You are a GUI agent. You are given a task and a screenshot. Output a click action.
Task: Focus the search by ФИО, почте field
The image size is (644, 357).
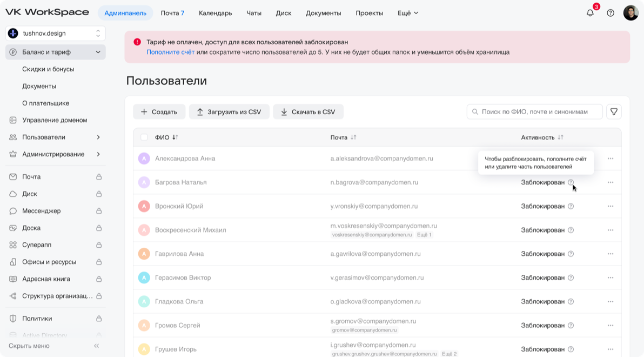tap(534, 112)
